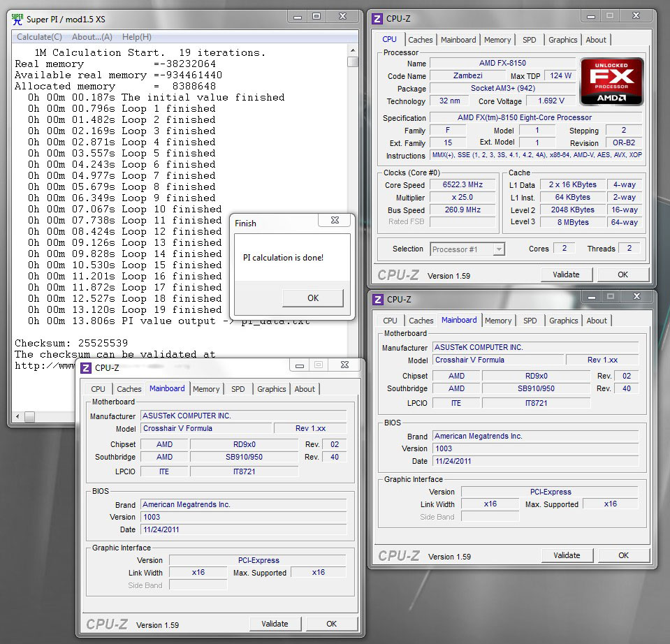Screen dimensions: 670x644
Task: Open Graphics tab in right Mainboard window
Action: [564, 321]
